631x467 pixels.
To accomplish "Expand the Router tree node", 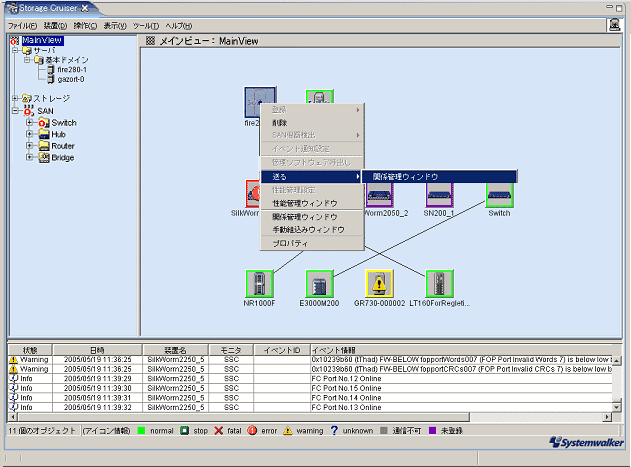I will [29, 146].
